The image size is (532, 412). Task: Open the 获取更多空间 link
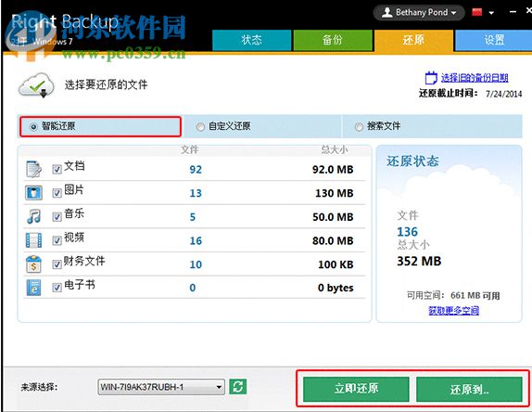pos(453,310)
